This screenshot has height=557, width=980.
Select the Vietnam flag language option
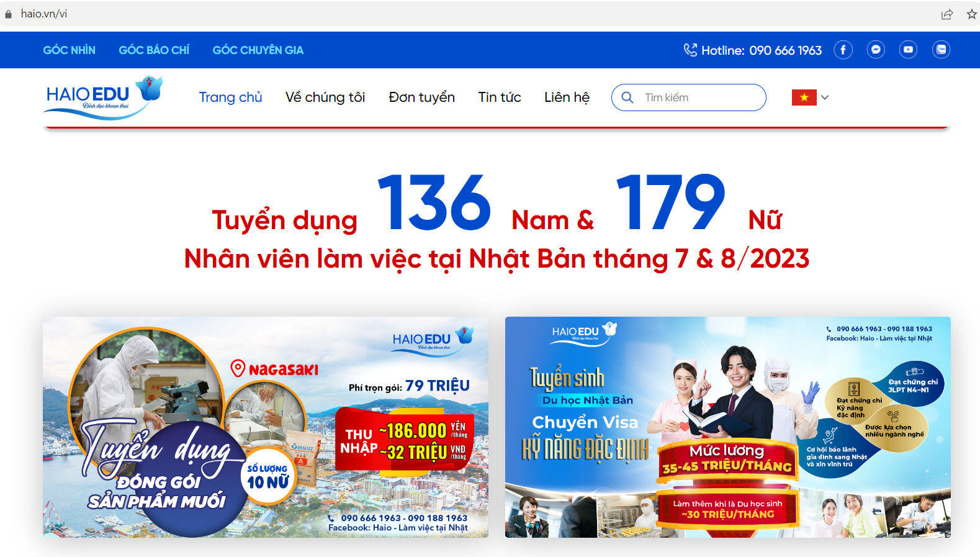pyautogui.click(x=804, y=97)
